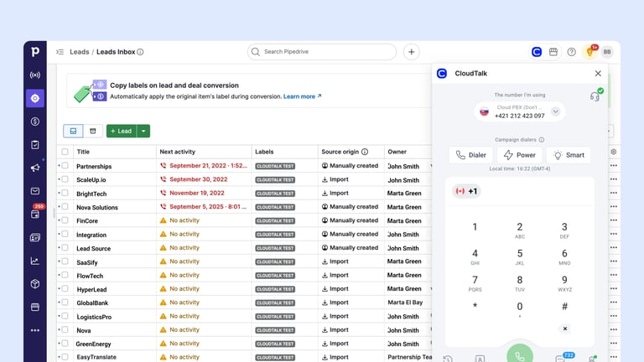Open Mail envelope icon in sidebar
Image resolution: width=644 pixels, height=362 pixels.
coord(35,191)
